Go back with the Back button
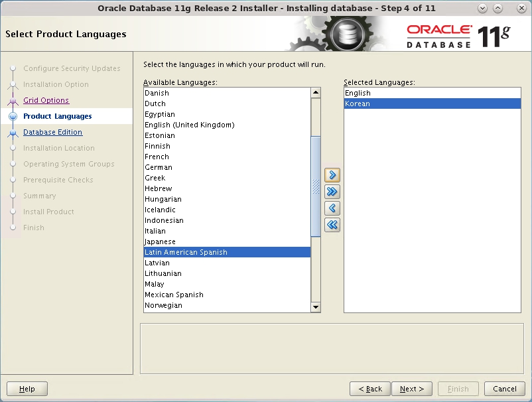The height and width of the screenshot is (402, 532). point(370,389)
